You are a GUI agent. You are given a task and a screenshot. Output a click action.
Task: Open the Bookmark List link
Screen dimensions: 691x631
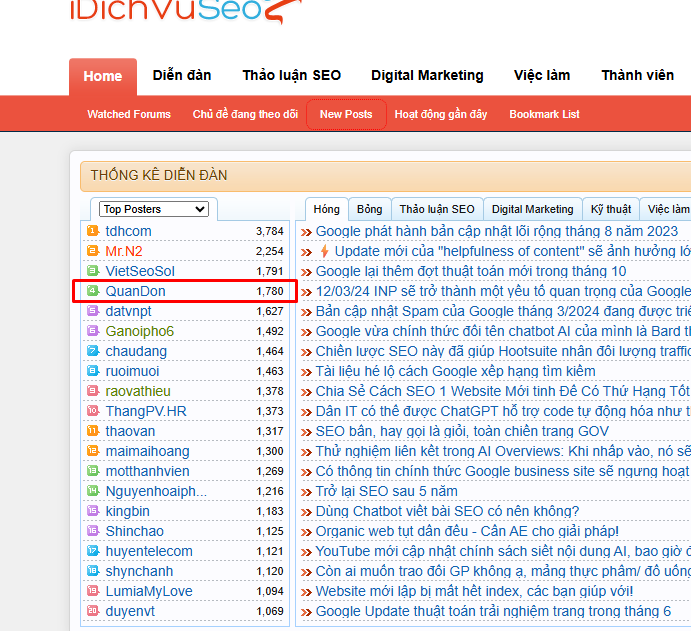[544, 114]
